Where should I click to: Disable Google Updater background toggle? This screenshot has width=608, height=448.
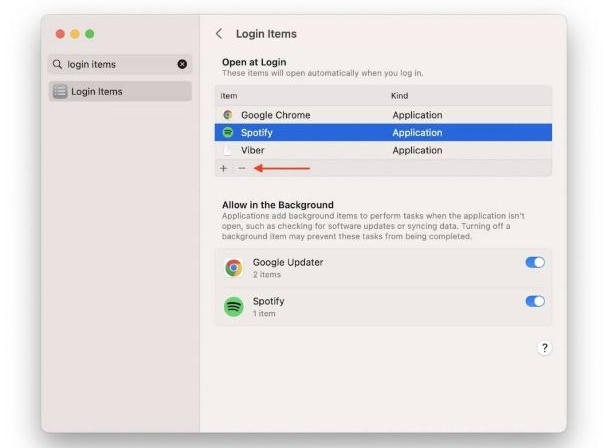[x=535, y=263]
